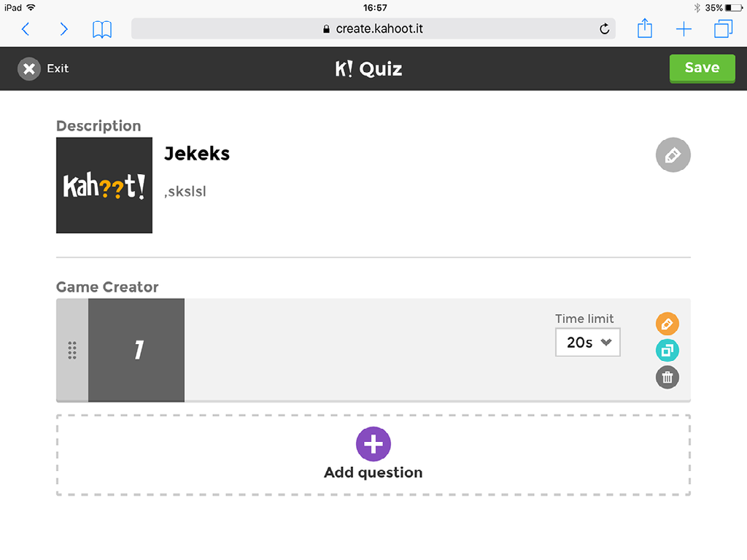Delete question 1 with the trash icon
The height and width of the screenshot is (560, 747).
pyautogui.click(x=667, y=378)
